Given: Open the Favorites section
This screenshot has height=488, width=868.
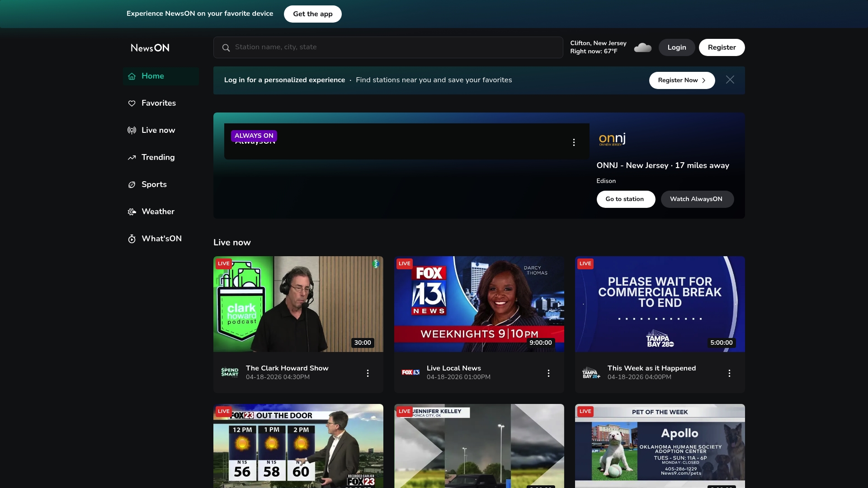Looking at the screenshot, I should [160, 103].
